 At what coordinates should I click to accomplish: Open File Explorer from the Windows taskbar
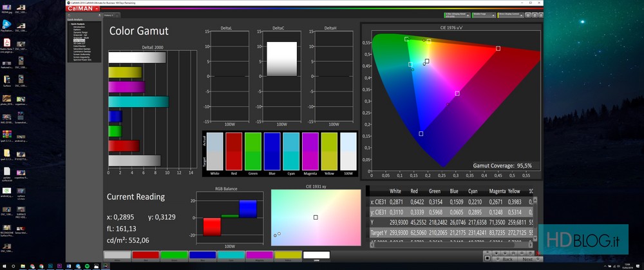22,266
